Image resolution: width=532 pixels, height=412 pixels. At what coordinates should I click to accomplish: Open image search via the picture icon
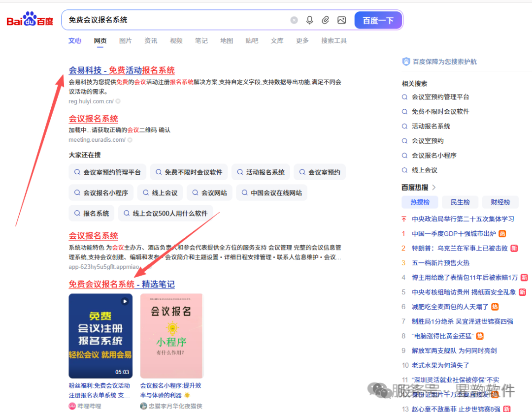pyautogui.click(x=342, y=20)
